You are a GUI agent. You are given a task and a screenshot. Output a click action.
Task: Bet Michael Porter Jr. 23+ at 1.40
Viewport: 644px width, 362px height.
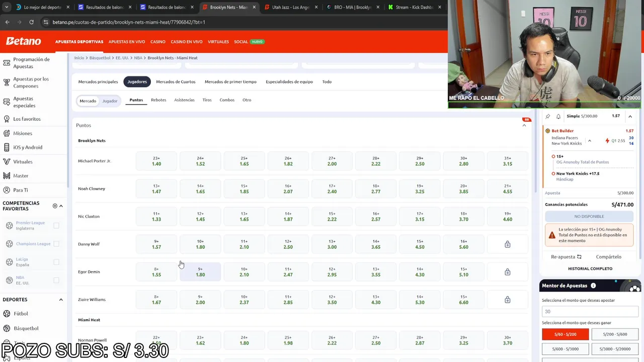(156, 161)
